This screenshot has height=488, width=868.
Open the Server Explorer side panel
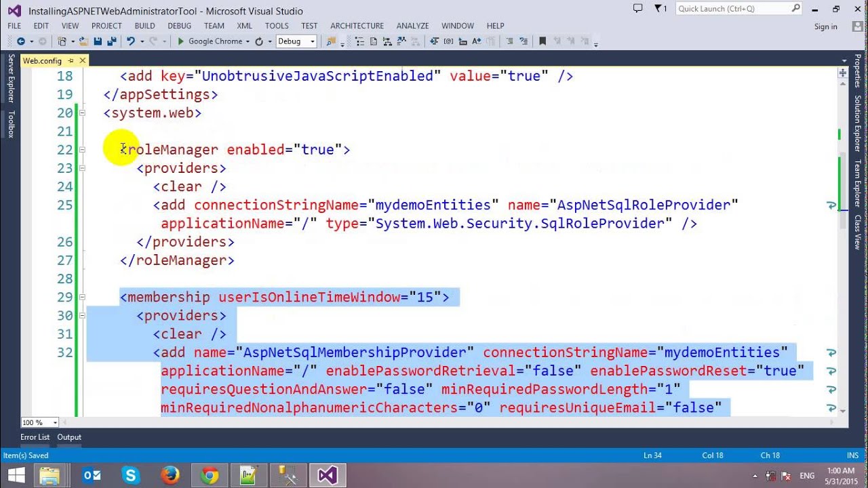click(10, 79)
